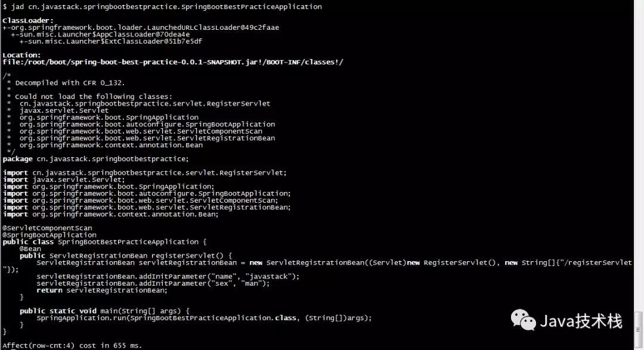The height and width of the screenshot is (350, 644).
Task: Click the addInitParameter("sex", "man") line
Action: coord(153,283)
